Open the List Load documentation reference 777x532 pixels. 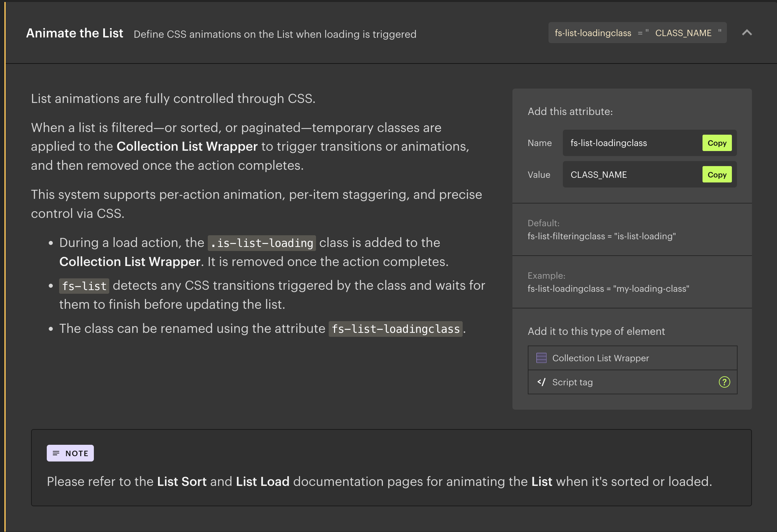point(263,482)
